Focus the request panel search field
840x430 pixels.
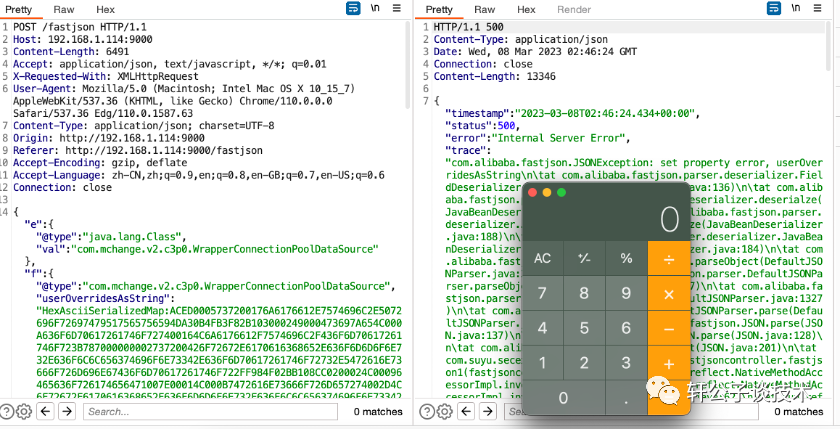[210, 411]
